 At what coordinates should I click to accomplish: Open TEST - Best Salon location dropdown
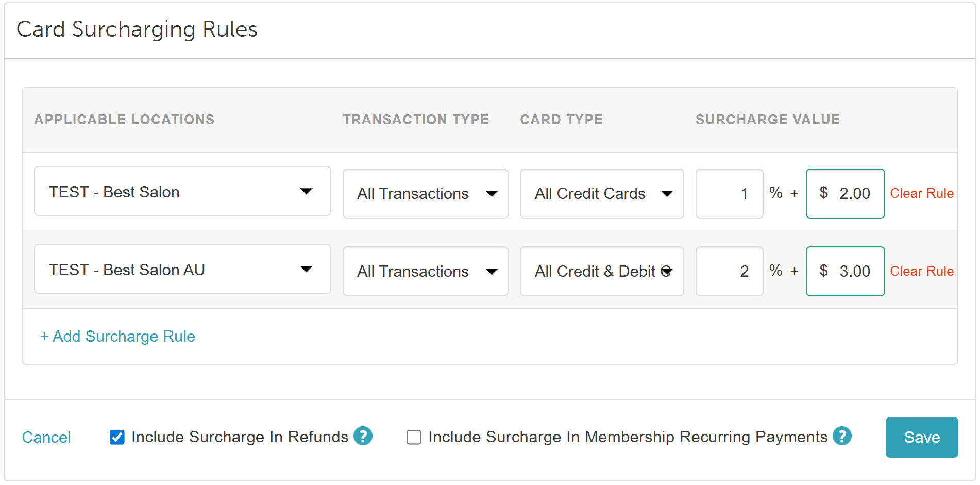coord(182,191)
